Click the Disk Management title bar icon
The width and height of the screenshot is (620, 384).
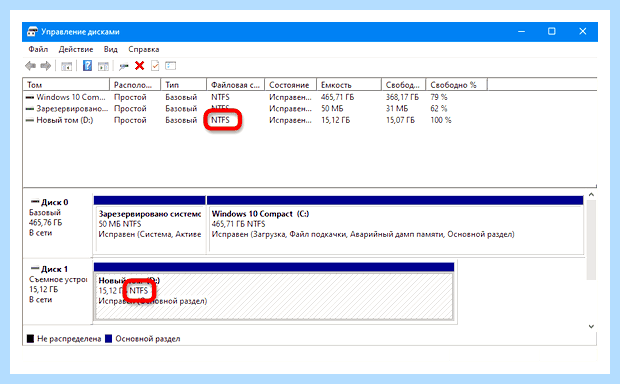32,32
